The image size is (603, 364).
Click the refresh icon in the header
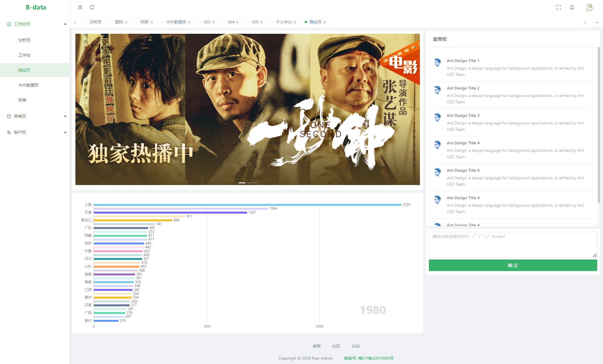click(92, 7)
